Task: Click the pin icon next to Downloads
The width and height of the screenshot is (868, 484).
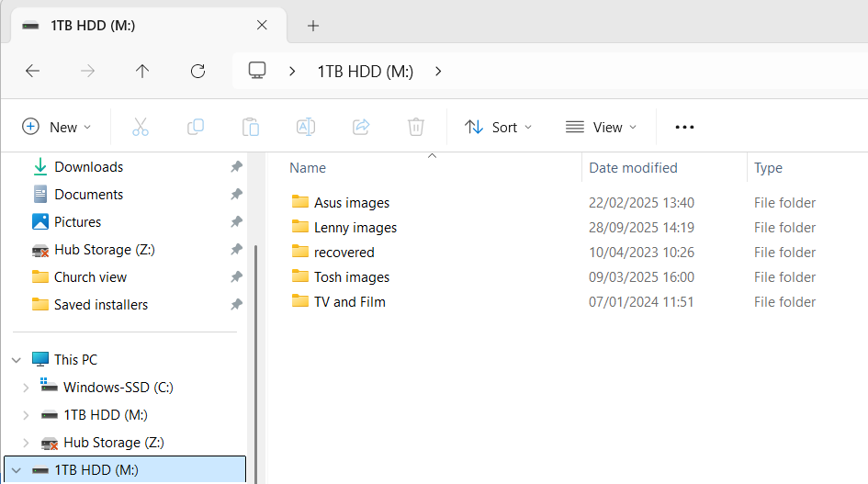Action: [x=236, y=166]
